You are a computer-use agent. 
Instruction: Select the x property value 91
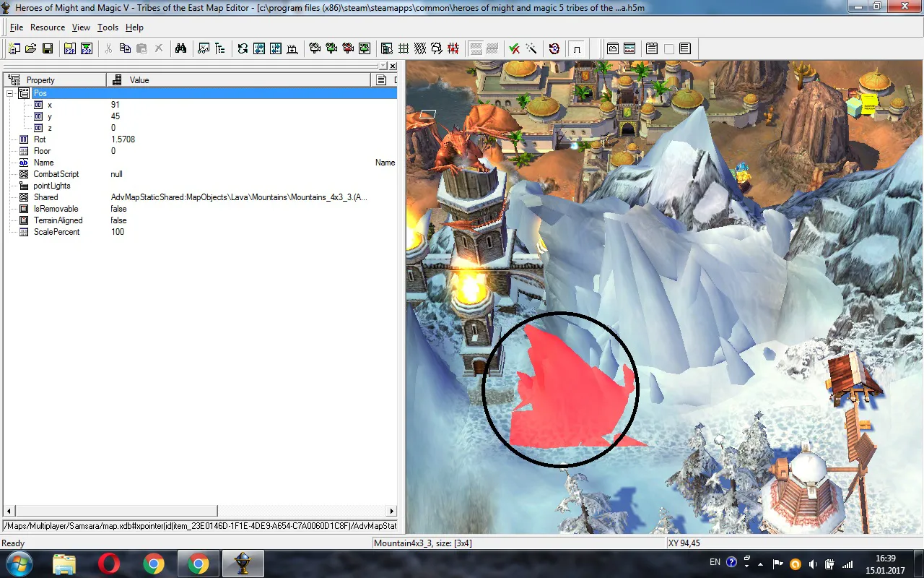pyautogui.click(x=115, y=105)
